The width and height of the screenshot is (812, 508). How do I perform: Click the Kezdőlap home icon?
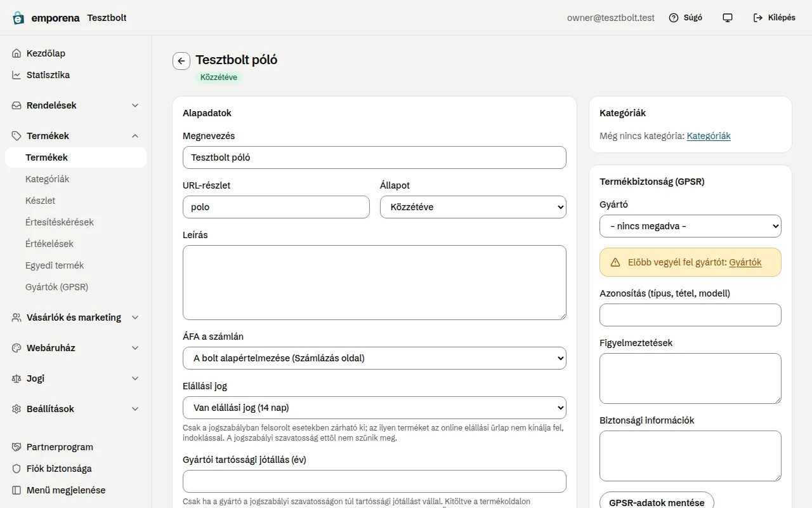(x=16, y=53)
